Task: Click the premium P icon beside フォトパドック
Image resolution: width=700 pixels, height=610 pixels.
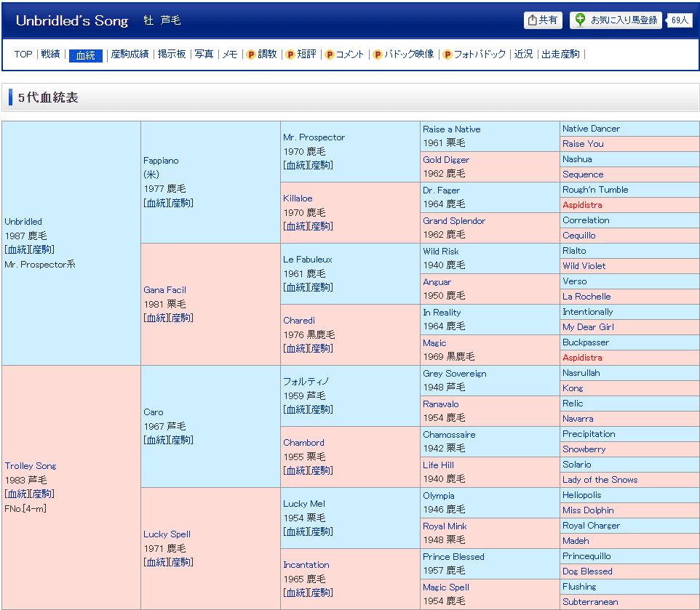Action: 448,55
